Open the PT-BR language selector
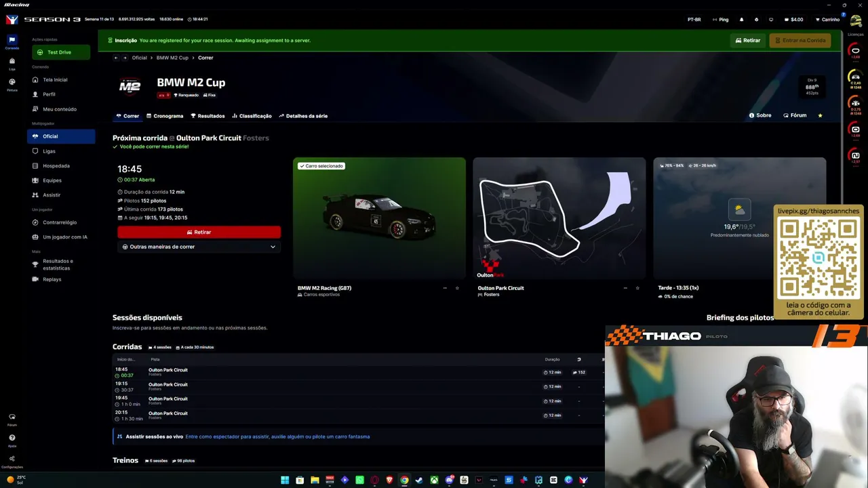Screen dimensions: 868x488 [x=694, y=20]
